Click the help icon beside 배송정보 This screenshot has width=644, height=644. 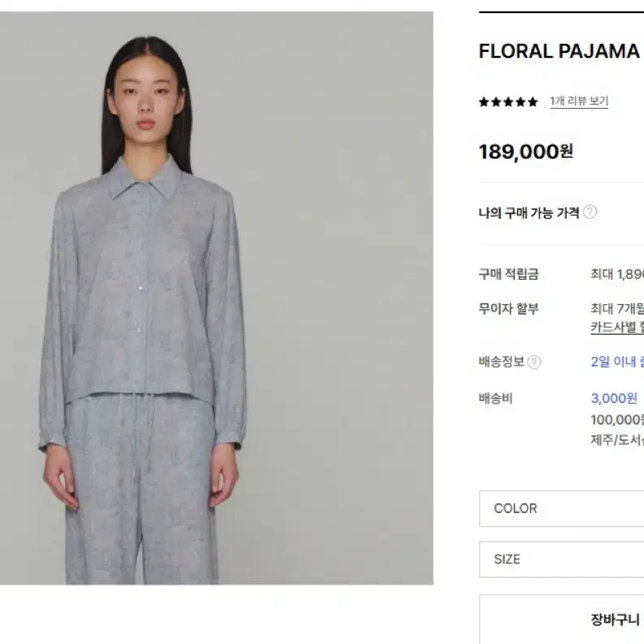534,363
